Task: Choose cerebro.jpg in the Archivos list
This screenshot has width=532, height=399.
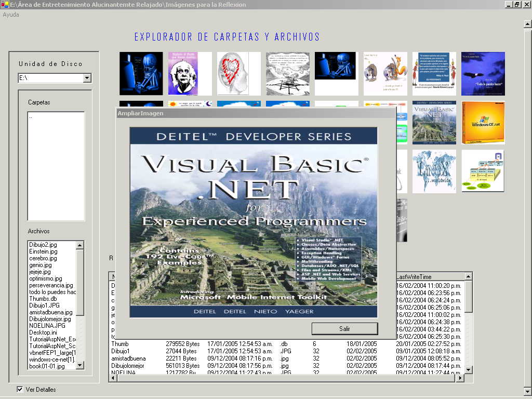Action: coord(43,258)
